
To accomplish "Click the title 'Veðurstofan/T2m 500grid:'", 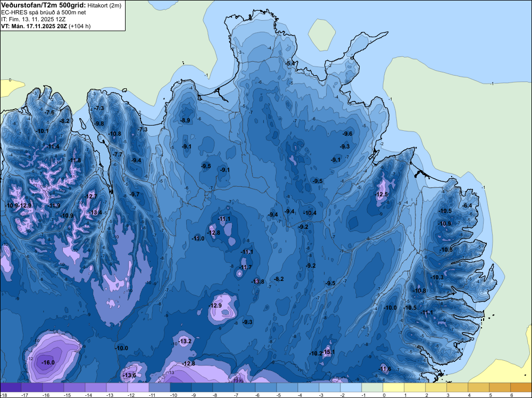I will click(44, 5).
